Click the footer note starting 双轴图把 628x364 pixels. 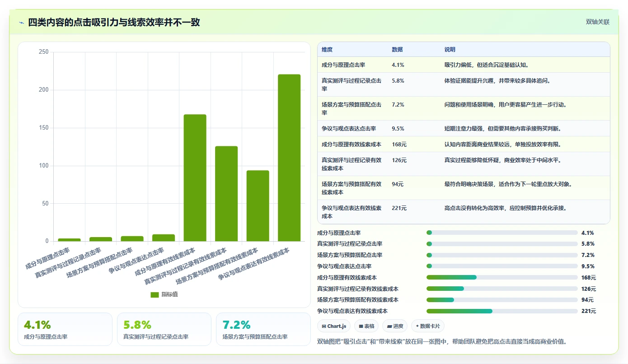coord(442,341)
